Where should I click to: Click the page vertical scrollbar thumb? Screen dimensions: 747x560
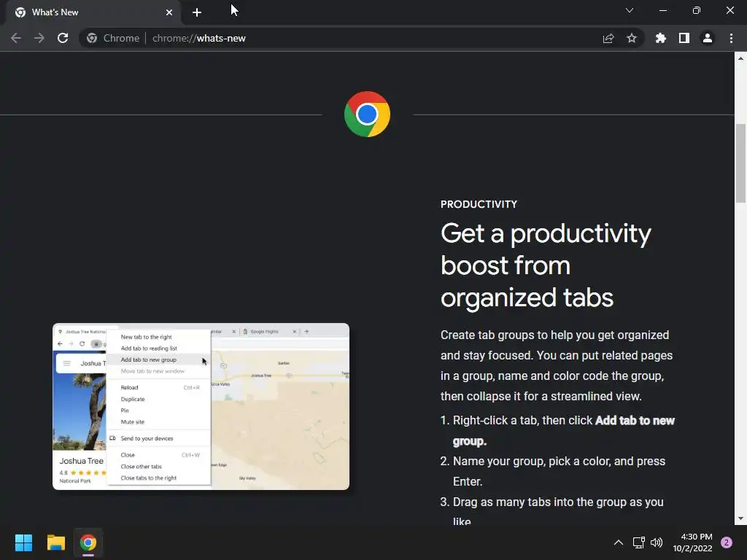pyautogui.click(x=740, y=163)
